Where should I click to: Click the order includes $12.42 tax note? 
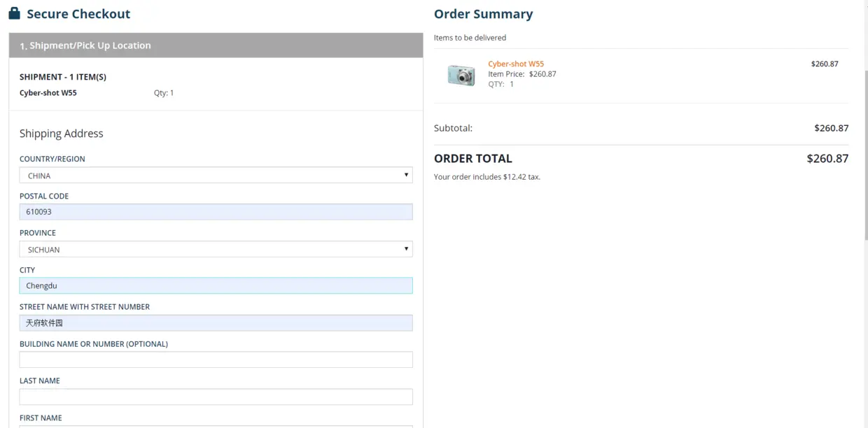click(x=487, y=177)
